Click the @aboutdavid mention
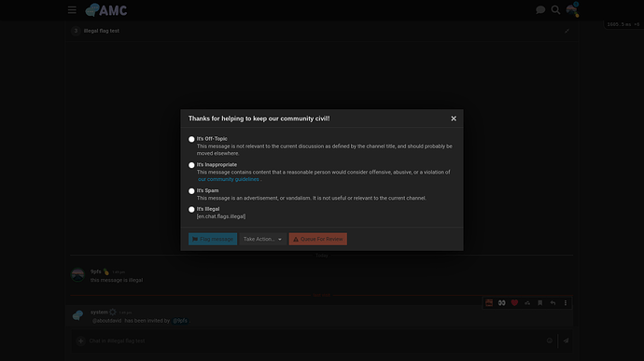This screenshot has height=361, width=644. click(x=106, y=321)
